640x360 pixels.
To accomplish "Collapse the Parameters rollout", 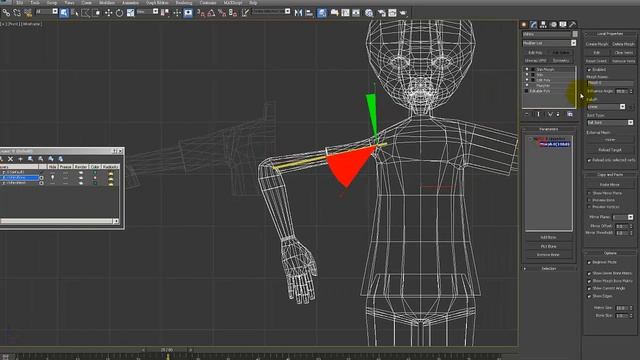I will (548, 129).
